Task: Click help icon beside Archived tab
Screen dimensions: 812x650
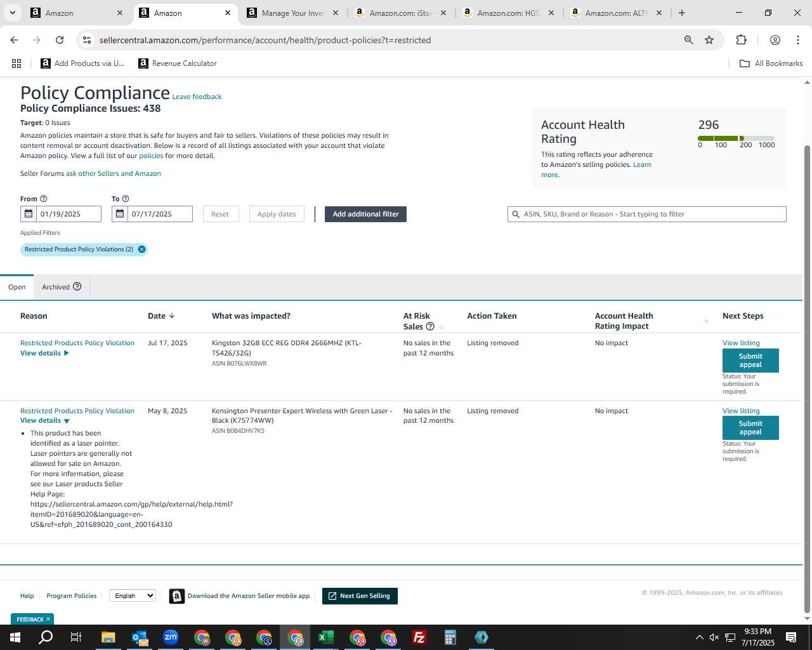Action: 77,286
